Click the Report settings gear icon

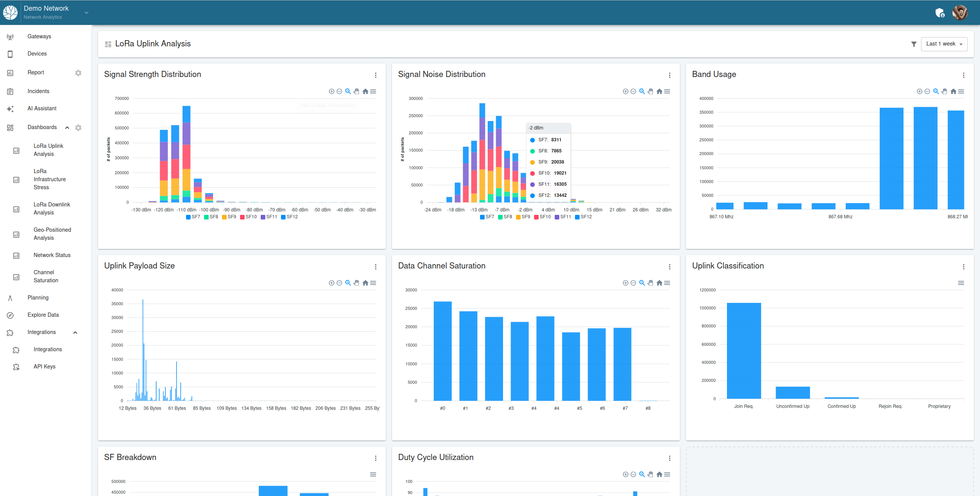[x=78, y=73]
